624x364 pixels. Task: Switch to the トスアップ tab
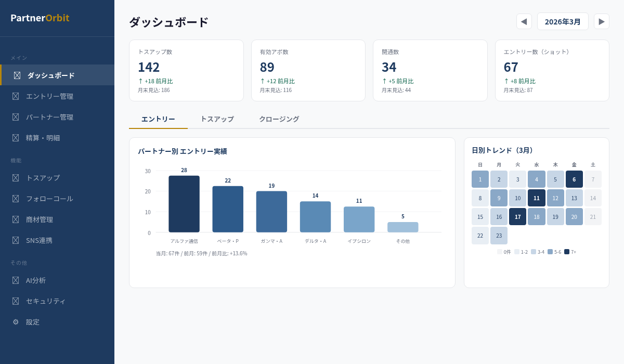tap(217, 119)
